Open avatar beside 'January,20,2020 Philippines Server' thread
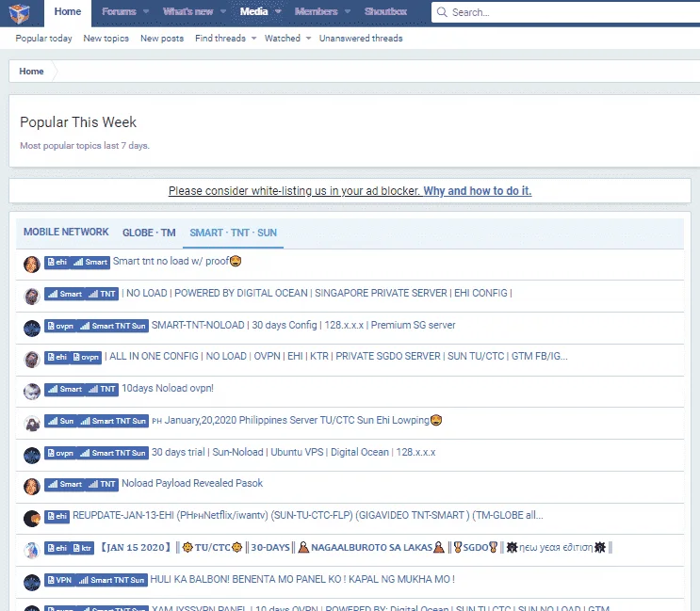This screenshot has height=611, width=700. point(32,424)
